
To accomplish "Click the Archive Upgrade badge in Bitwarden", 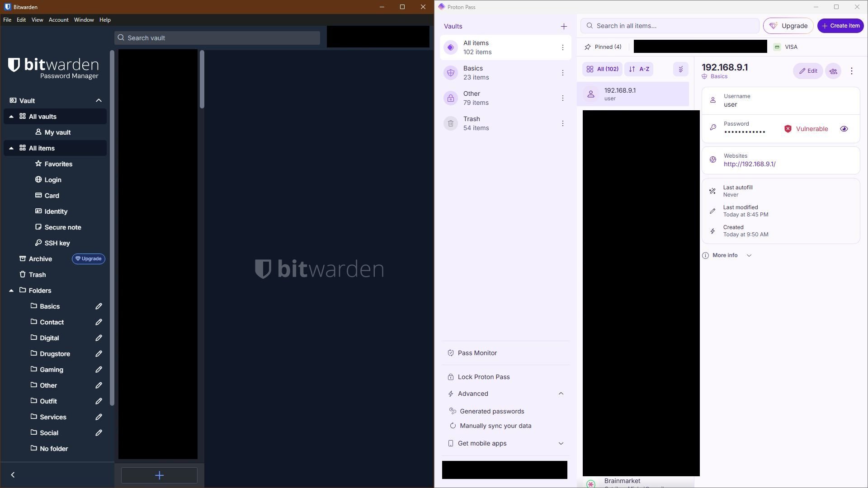I will pyautogui.click(x=88, y=259).
